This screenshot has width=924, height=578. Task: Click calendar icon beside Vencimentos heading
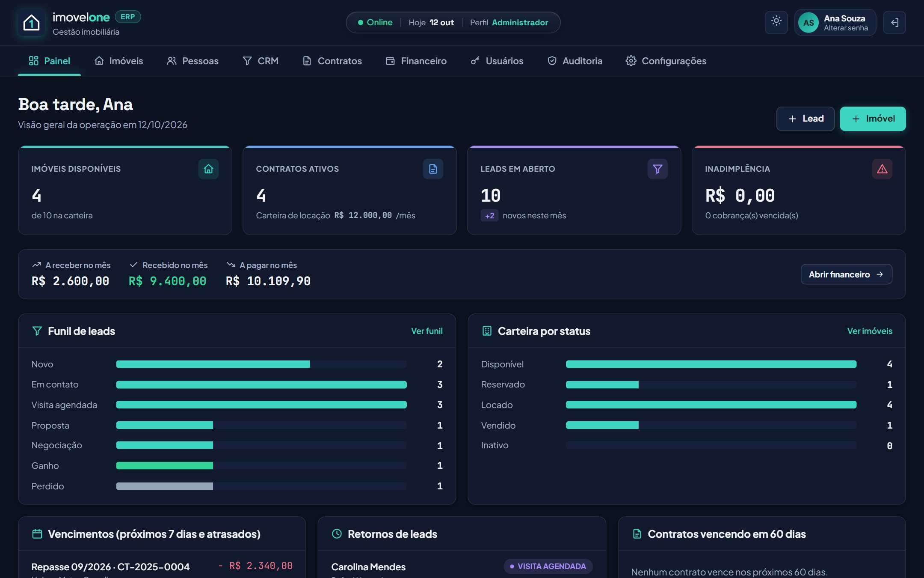37,534
